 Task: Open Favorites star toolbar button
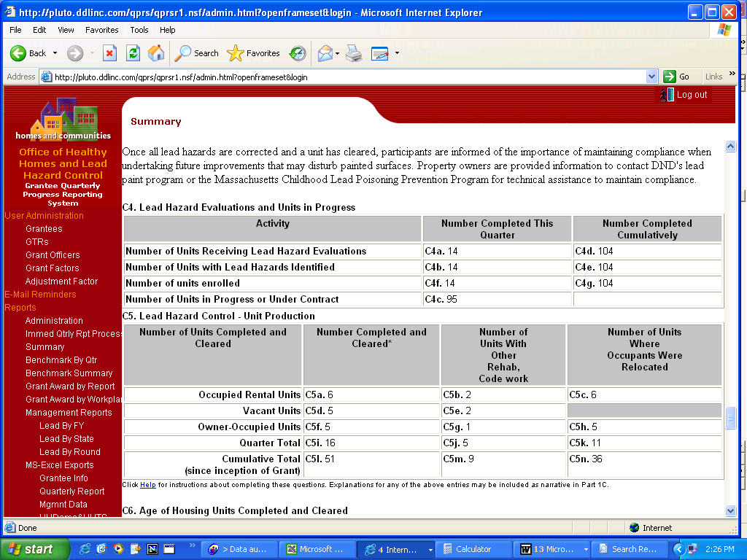coord(253,53)
